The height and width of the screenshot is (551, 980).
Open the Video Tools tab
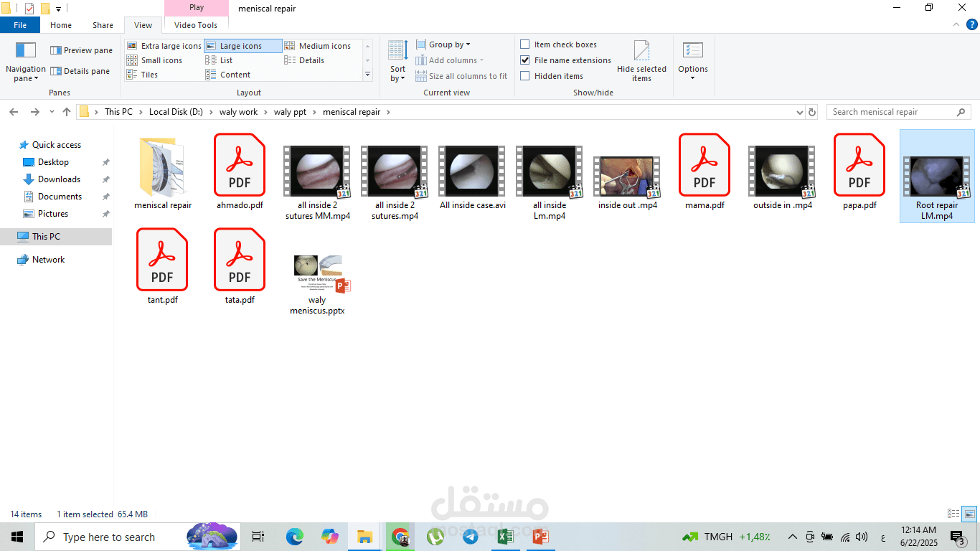(196, 25)
